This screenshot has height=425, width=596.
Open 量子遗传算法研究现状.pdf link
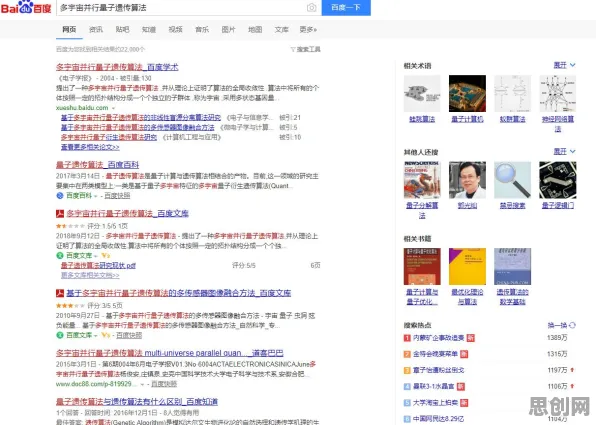tap(98, 265)
